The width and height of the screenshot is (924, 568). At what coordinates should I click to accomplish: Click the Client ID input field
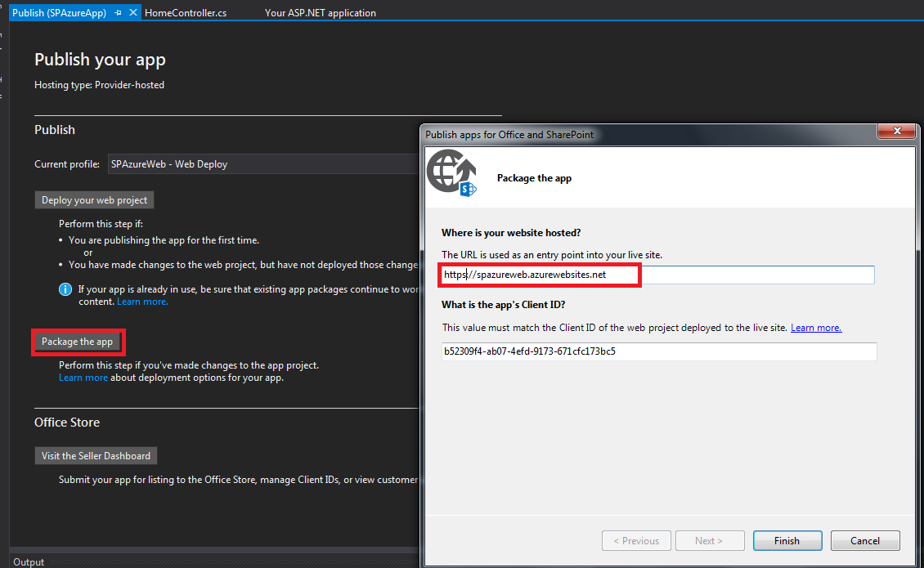(x=659, y=351)
